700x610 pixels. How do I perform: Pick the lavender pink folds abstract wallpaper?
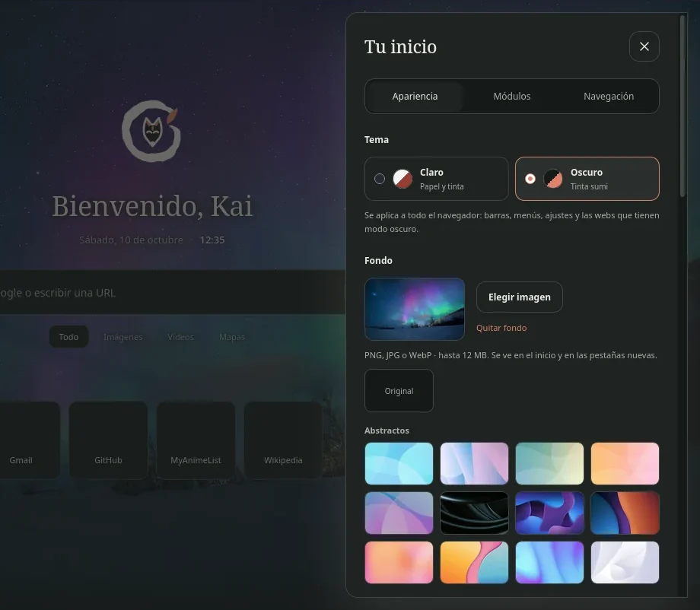(x=474, y=464)
